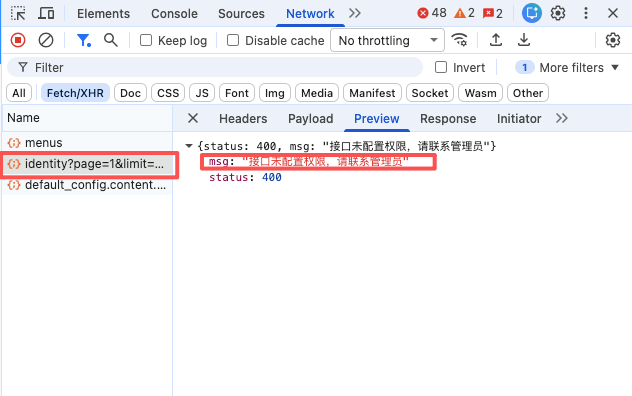
Task: Close DevTools panel
Action: tap(613, 13)
